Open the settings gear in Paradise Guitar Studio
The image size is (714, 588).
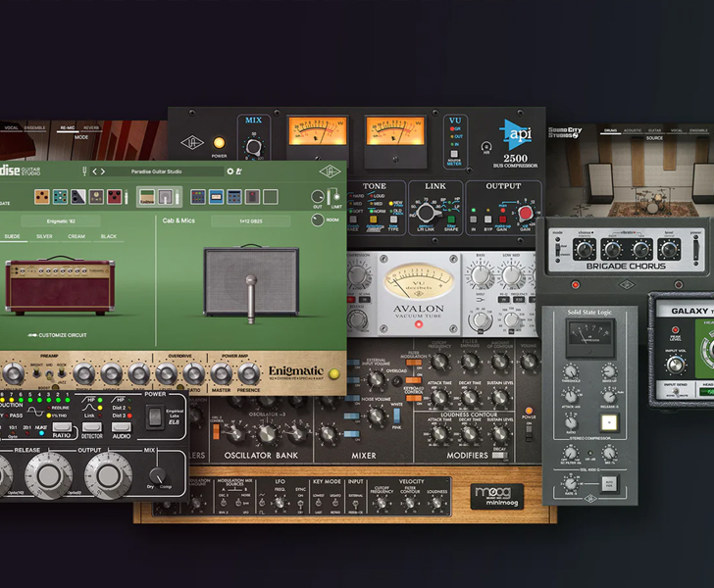coord(229,171)
